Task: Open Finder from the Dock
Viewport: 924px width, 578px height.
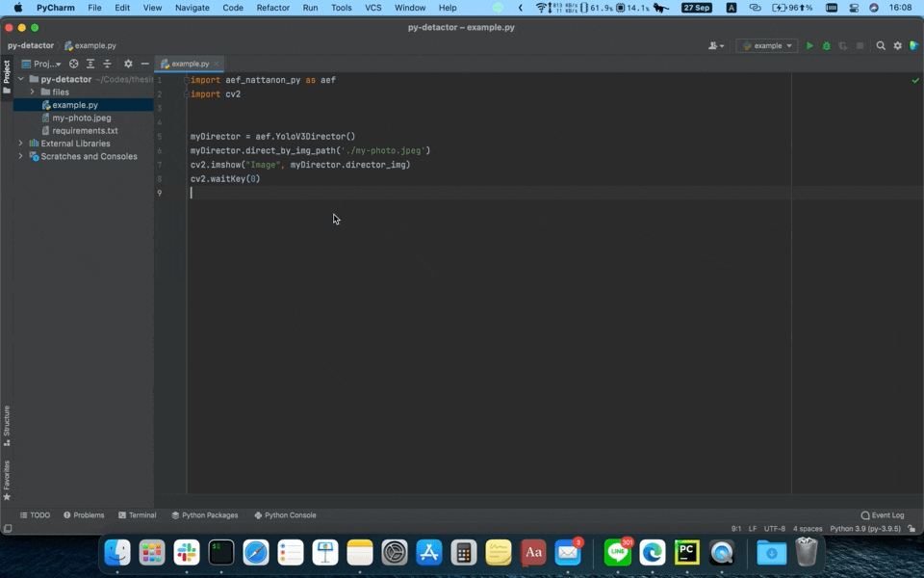Action: tap(117, 553)
